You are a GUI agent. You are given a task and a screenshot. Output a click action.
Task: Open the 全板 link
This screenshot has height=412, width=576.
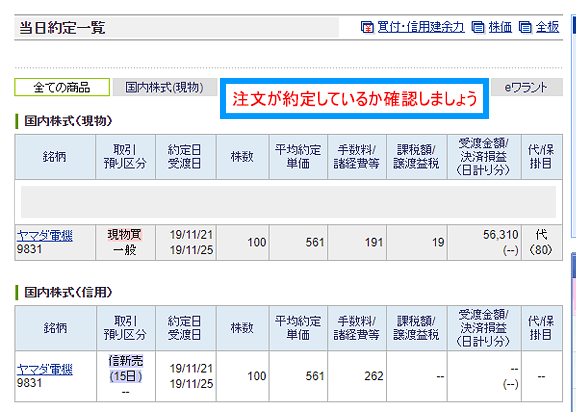pos(547,27)
